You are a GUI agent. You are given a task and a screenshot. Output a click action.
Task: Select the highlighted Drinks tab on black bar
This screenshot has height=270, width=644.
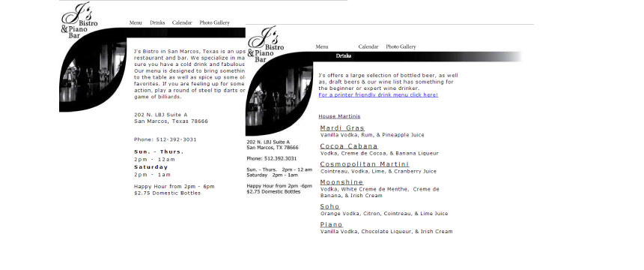click(344, 56)
